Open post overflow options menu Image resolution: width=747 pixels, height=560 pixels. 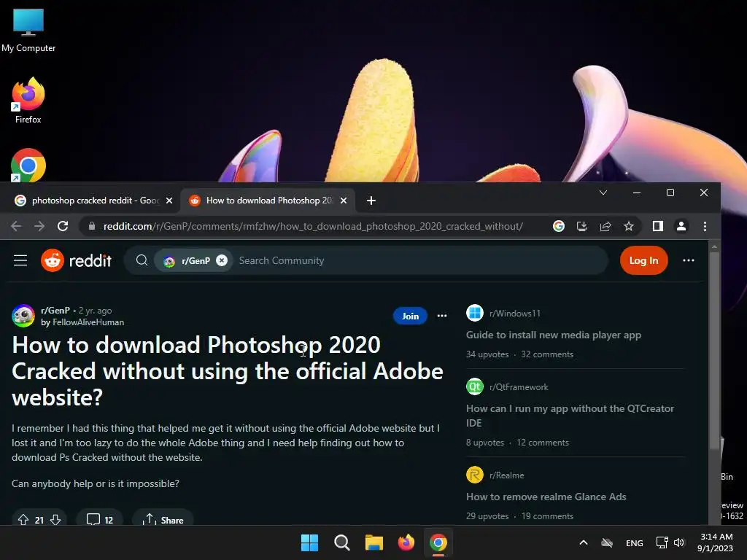pyautogui.click(x=442, y=316)
